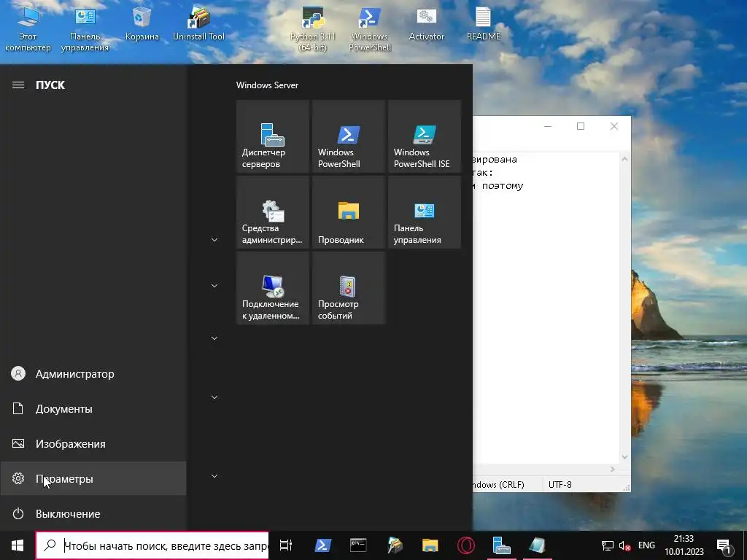
Task: Open File Explorer from the taskbar
Action: [x=430, y=545]
